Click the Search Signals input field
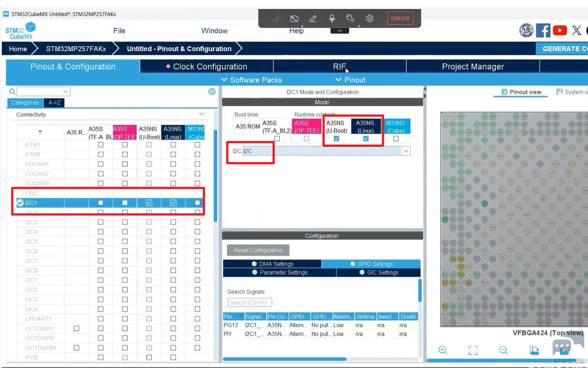Image resolution: width=588 pixels, height=368 pixels. click(x=250, y=302)
